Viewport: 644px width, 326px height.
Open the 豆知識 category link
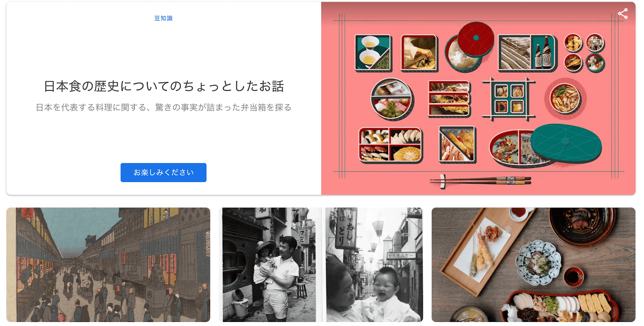(x=163, y=18)
